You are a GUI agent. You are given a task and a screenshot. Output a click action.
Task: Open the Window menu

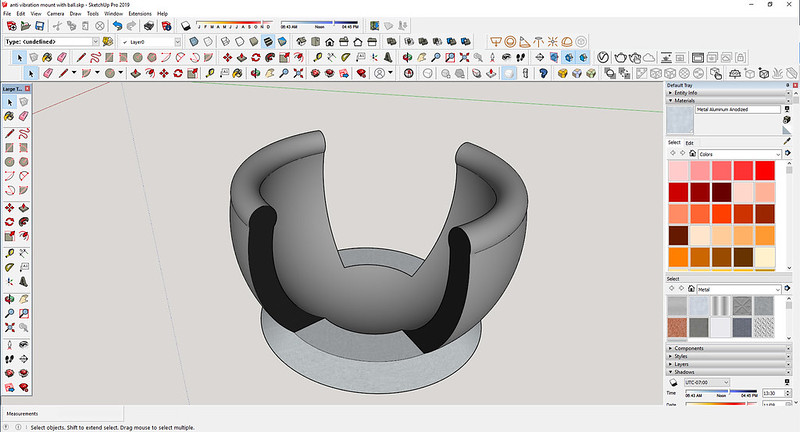[113, 14]
